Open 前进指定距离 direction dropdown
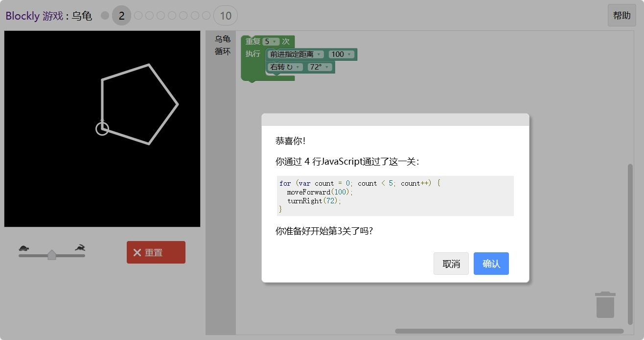 point(296,54)
